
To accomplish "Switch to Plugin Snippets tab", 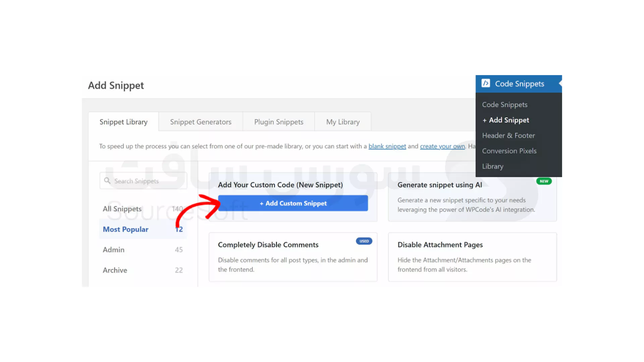I will 278,122.
